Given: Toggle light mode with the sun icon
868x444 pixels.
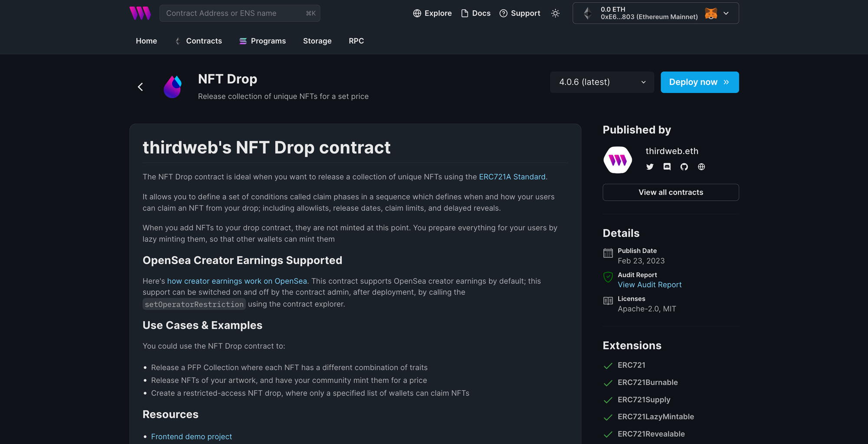Looking at the screenshot, I should click(x=556, y=13).
